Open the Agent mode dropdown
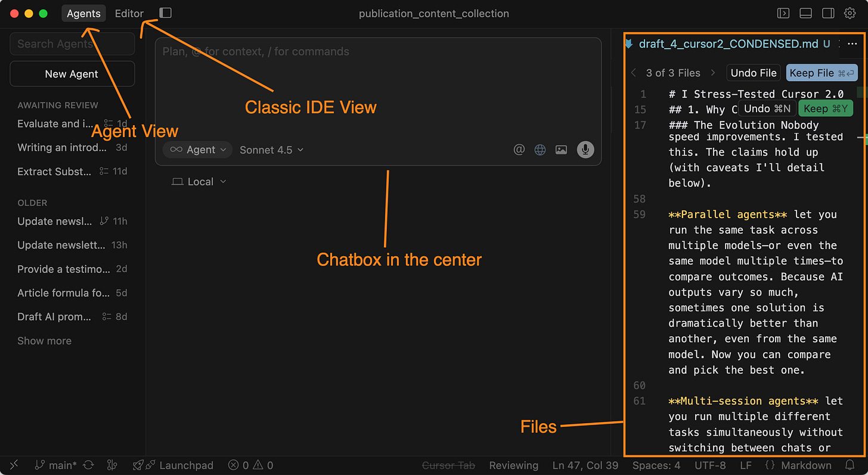The image size is (868, 475). [197, 150]
